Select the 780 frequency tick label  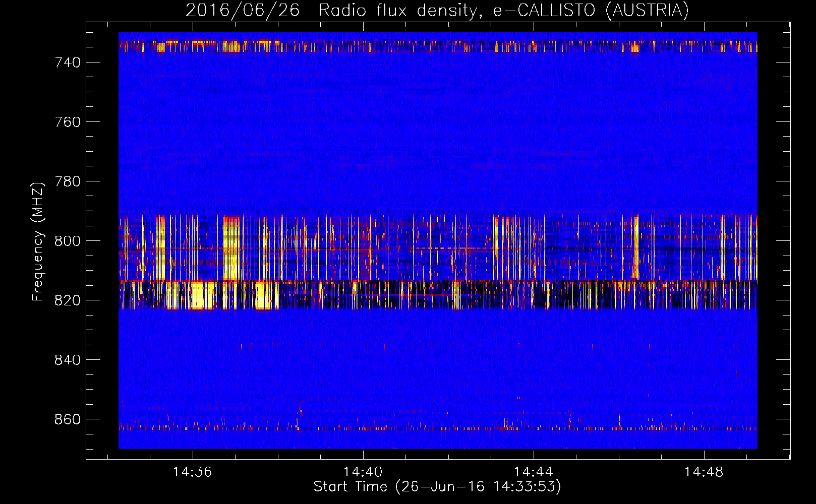coord(68,181)
